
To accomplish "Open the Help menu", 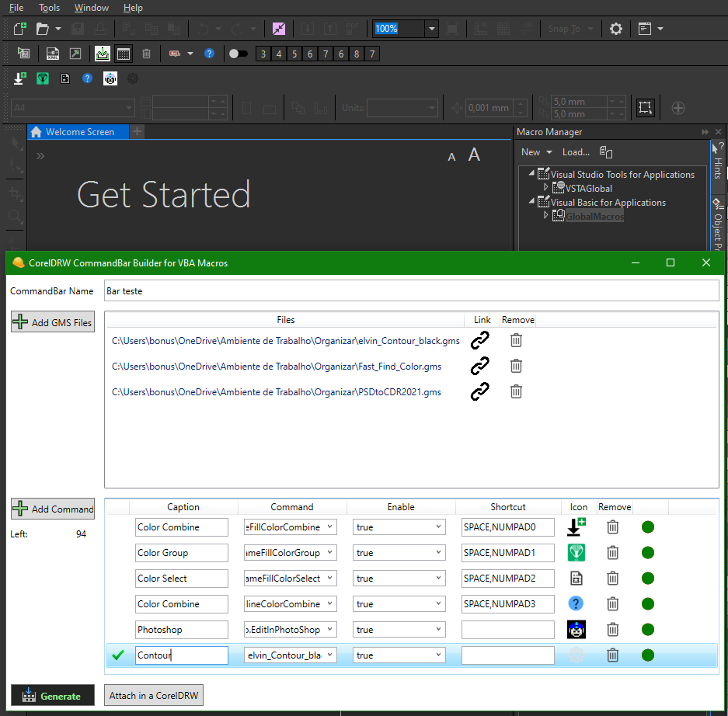I will tap(133, 8).
